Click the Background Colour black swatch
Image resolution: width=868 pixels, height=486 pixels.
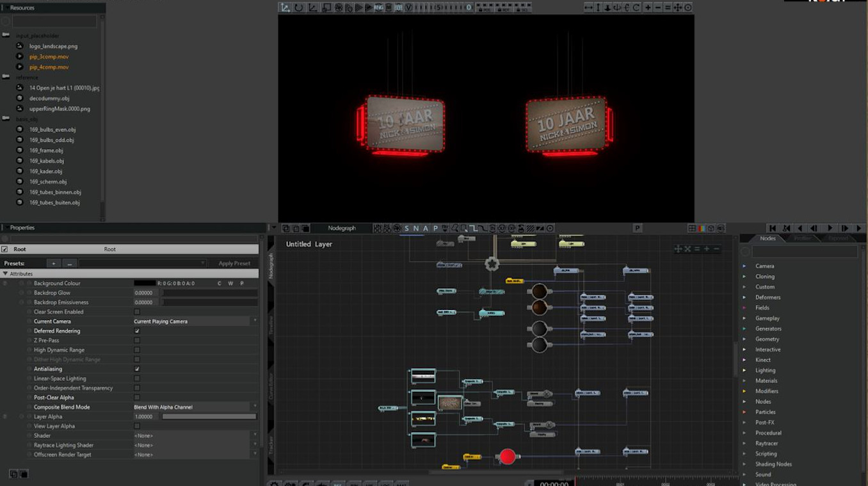pyautogui.click(x=144, y=283)
